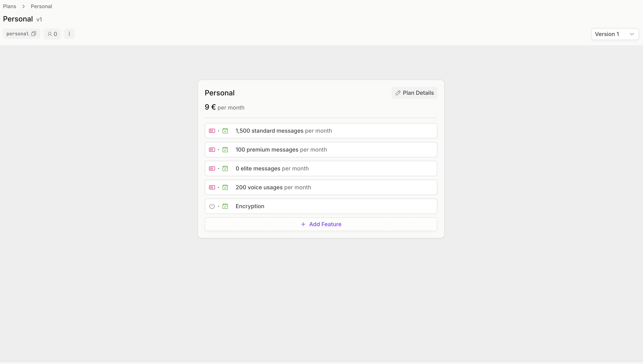The height and width of the screenshot is (364, 643).
Task: Open the 100 premium messages feature row
Action: 321,150
